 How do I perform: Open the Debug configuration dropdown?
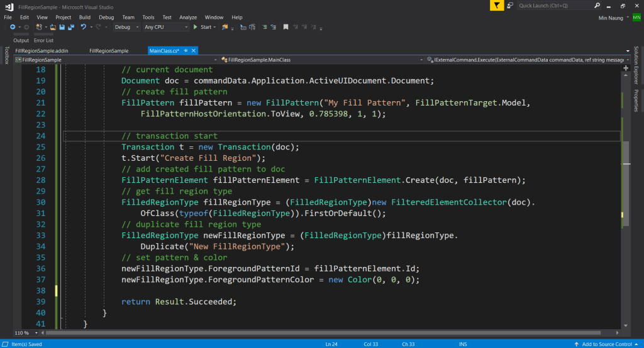126,27
